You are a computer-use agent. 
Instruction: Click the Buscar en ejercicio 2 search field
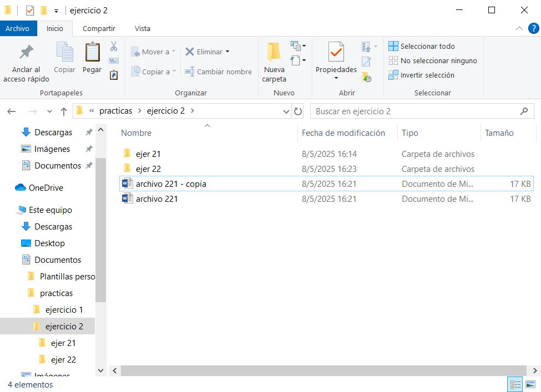pyautogui.click(x=416, y=111)
